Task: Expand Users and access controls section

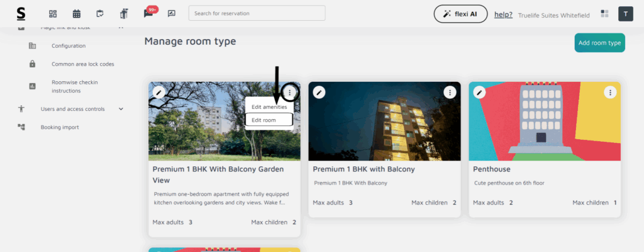Action: (121, 109)
